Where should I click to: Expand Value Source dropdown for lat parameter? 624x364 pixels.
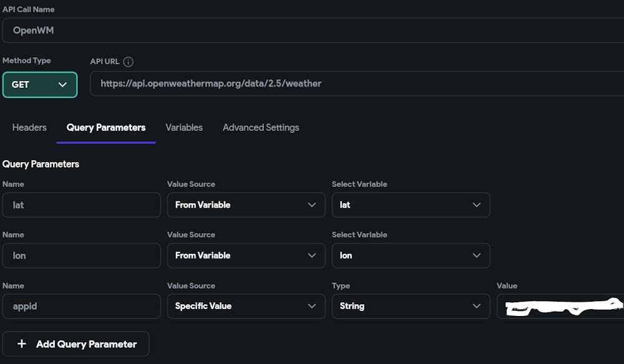click(246, 204)
